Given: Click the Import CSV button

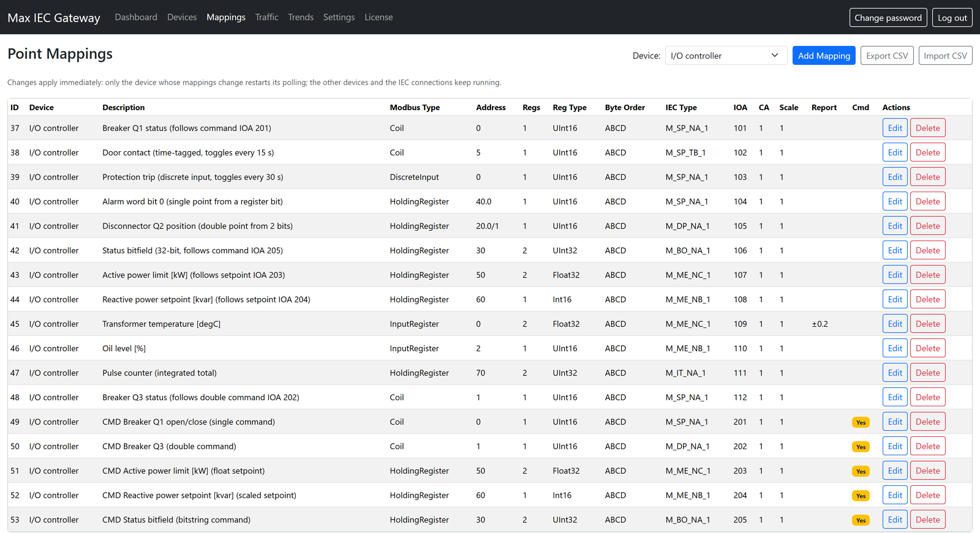Looking at the screenshot, I should point(945,56).
